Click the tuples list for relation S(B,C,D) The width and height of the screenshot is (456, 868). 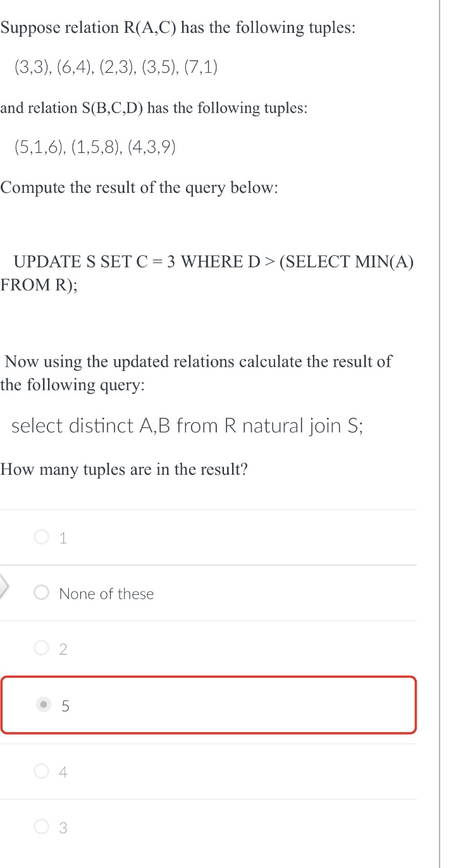(x=95, y=147)
